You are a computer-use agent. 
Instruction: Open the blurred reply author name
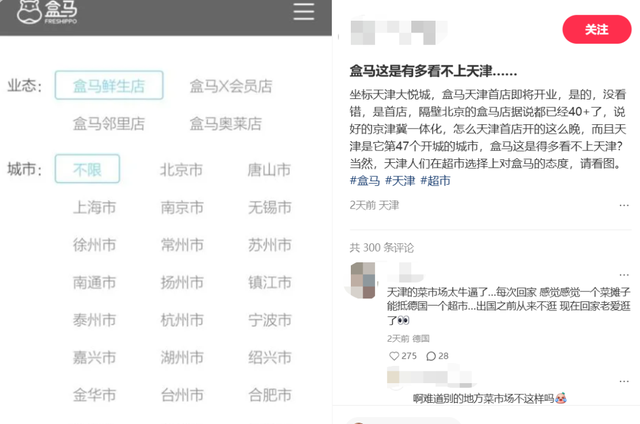[x=429, y=377]
